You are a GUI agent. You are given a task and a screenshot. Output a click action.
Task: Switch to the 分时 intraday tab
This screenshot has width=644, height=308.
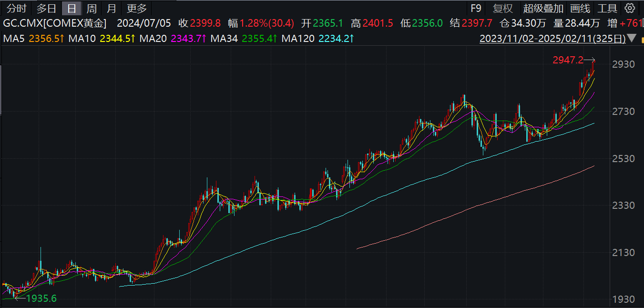click(17, 8)
